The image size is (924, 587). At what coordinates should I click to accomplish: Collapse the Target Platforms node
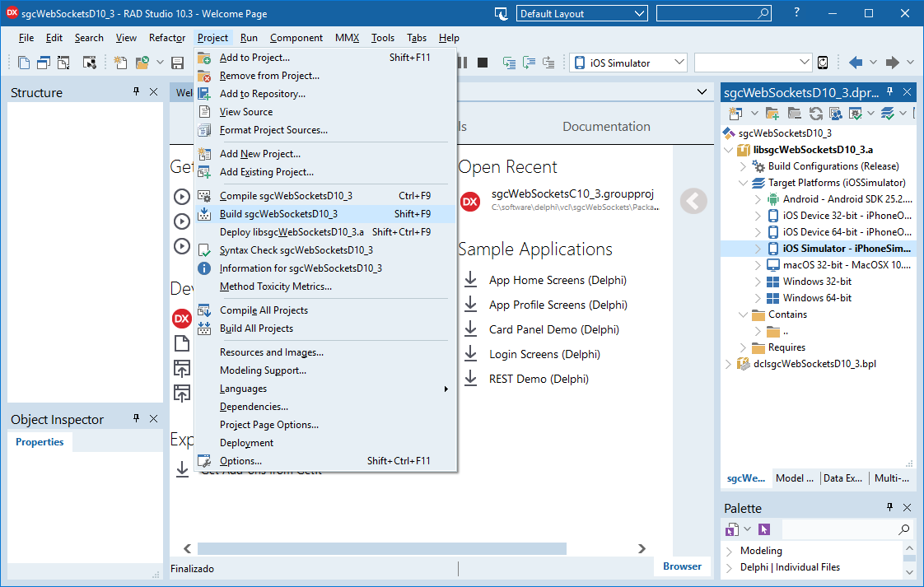pos(743,183)
